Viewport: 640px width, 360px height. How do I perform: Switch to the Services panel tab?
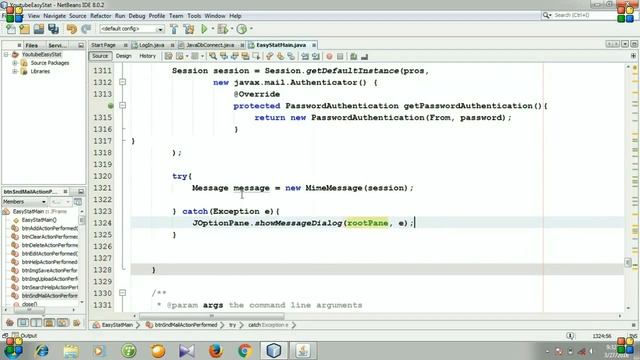[57, 45]
